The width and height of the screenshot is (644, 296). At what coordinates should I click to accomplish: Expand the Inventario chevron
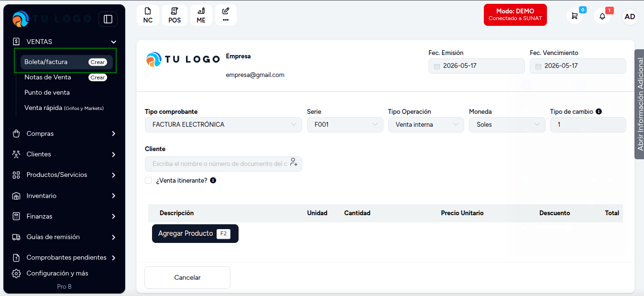(x=113, y=196)
